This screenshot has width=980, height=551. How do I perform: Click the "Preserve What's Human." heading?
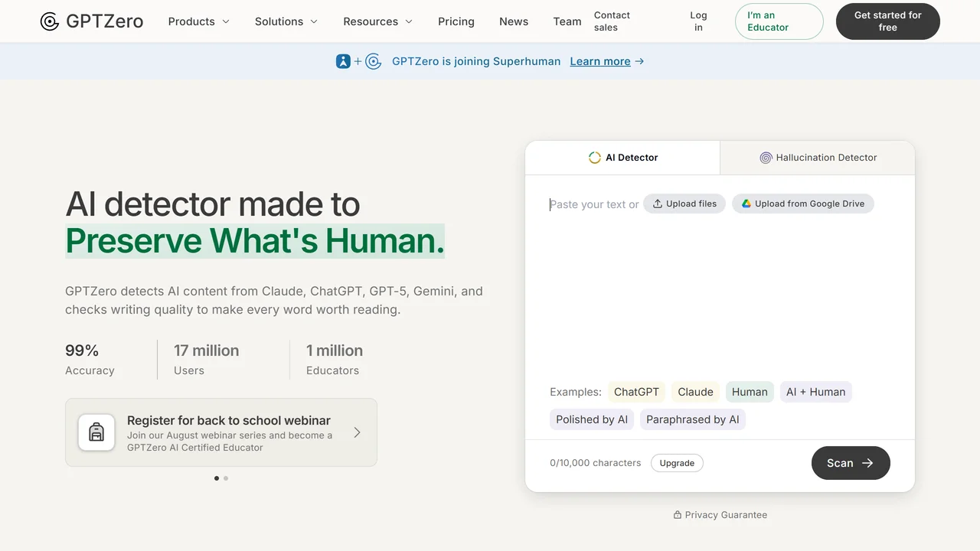click(x=255, y=240)
